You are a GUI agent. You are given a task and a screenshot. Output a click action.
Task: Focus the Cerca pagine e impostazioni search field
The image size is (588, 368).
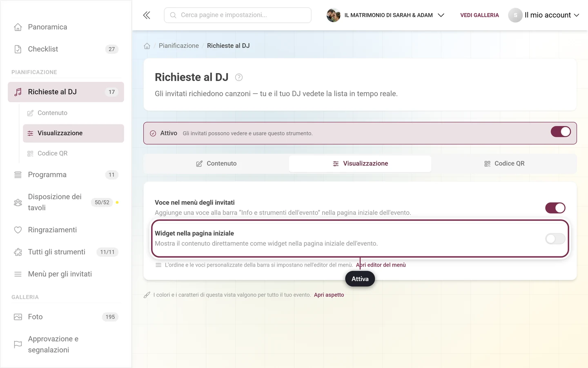pos(238,15)
